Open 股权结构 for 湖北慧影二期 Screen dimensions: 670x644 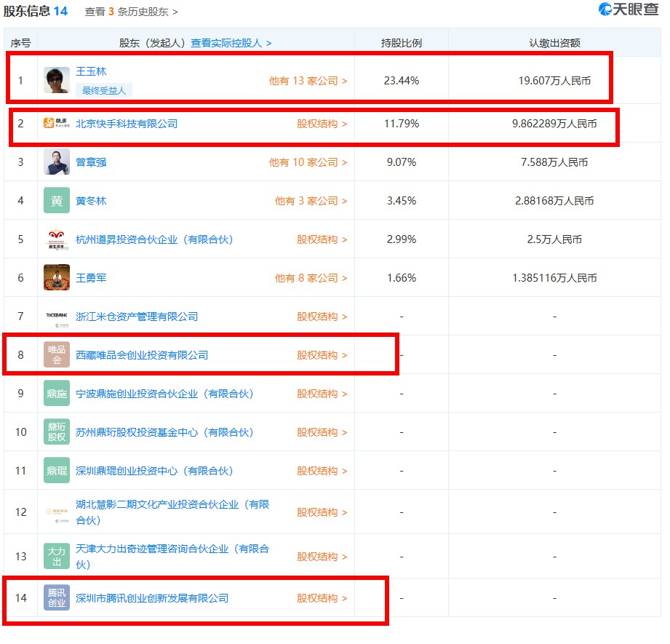click(322, 512)
